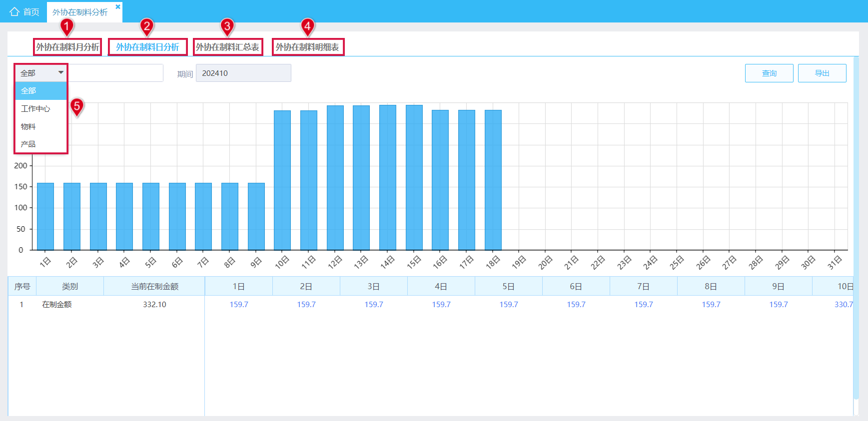
Task: Click the vertical scrollbar at right edge
Action: point(856,230)
